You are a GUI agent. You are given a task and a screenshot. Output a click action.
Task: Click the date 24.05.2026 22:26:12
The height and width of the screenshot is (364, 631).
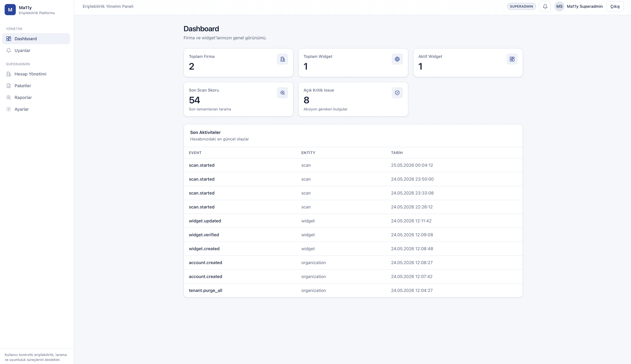(412, 207)
